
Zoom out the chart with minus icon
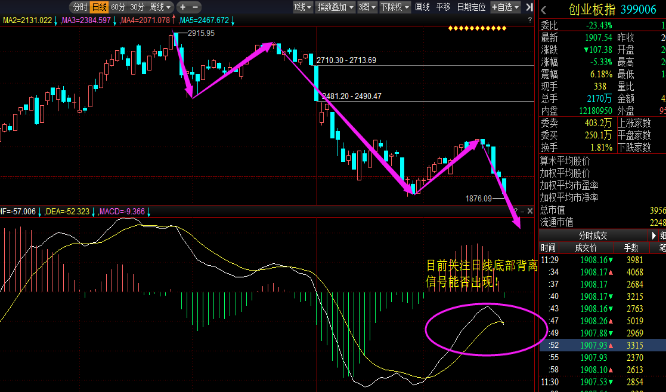click(x=195, y=7)
